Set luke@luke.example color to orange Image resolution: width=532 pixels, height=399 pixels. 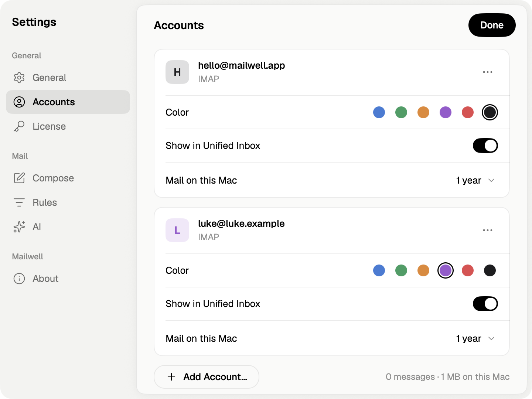click(423, 270)
